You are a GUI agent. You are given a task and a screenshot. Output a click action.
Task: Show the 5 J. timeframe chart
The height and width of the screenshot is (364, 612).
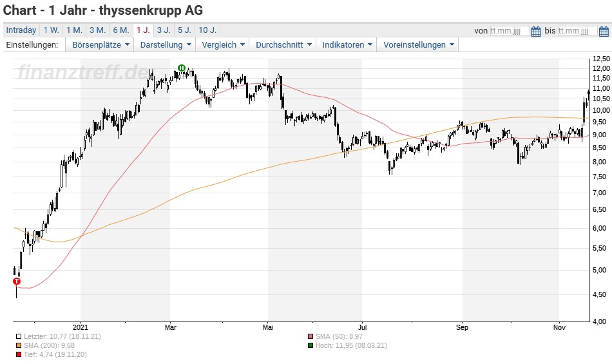[185, 30]
